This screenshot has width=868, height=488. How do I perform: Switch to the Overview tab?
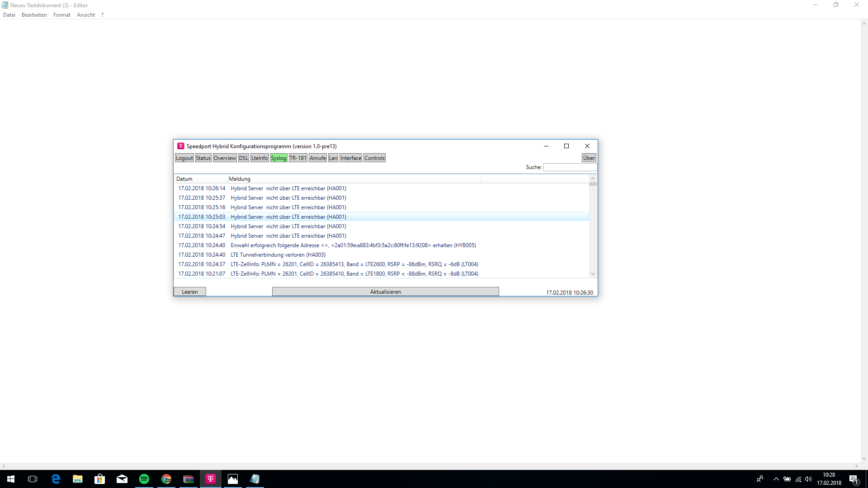pyautogui.click(x=225, y=158)
